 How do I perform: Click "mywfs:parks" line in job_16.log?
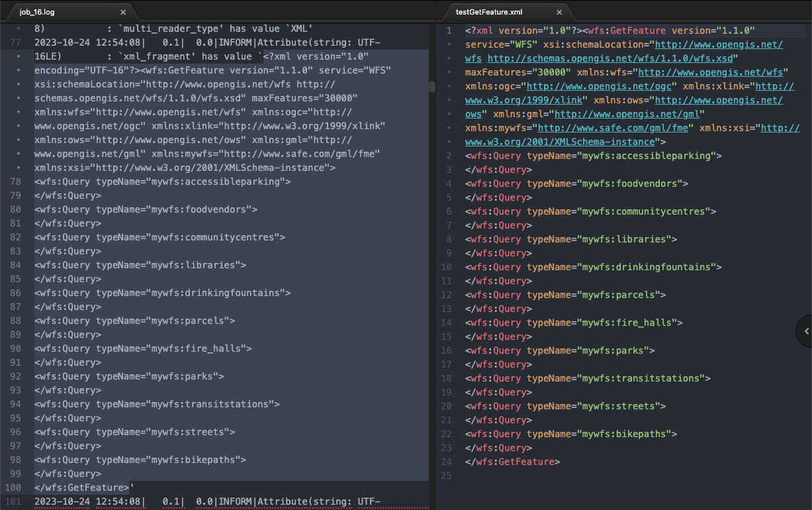pyautogui.click(x=130, y=376)
